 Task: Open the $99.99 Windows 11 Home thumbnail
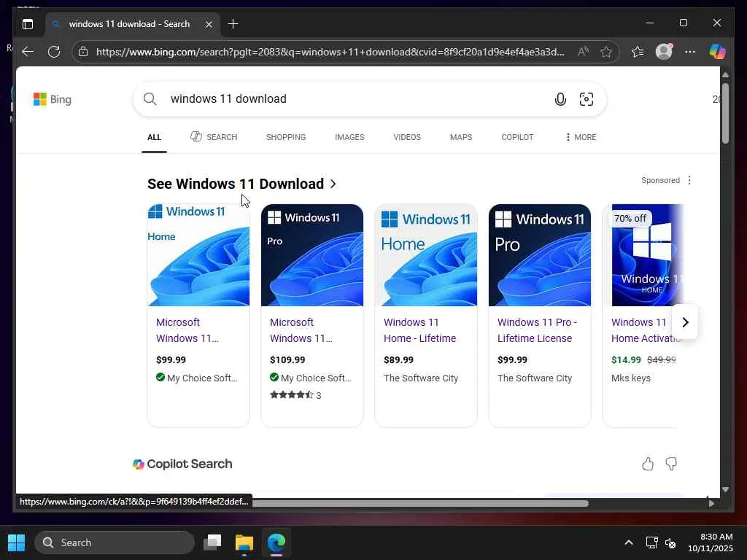[198, 255]
